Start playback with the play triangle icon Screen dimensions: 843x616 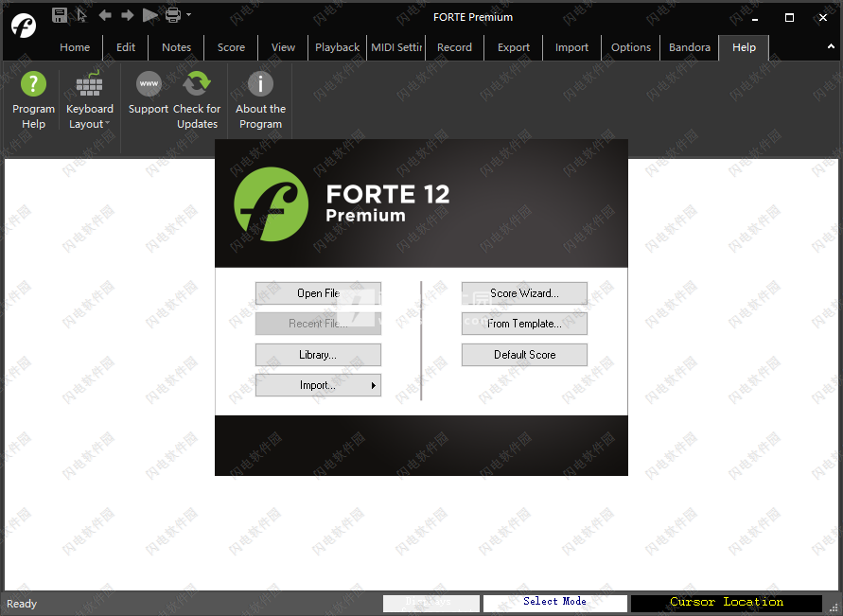pyautogui.click(x=150, y=15)
